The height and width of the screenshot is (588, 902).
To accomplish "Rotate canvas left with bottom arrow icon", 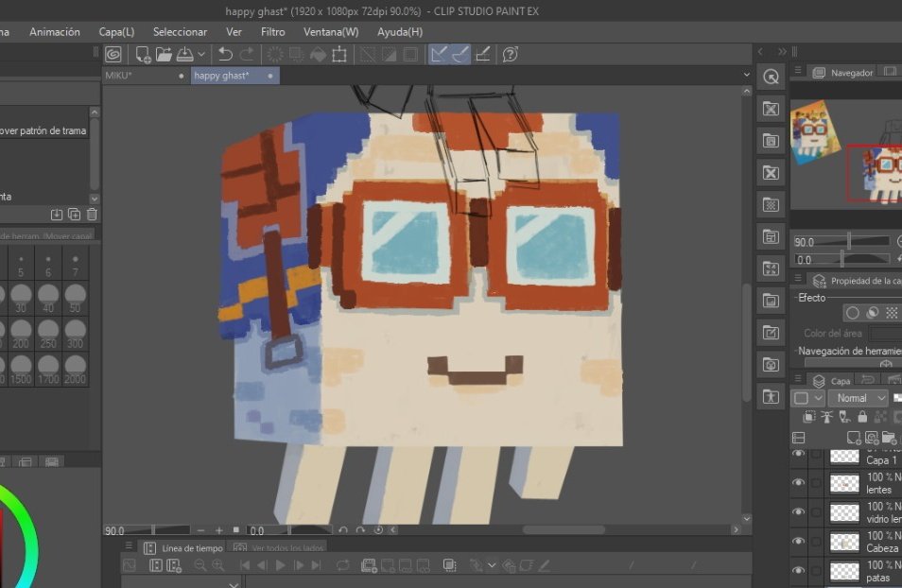I will 343,530.
